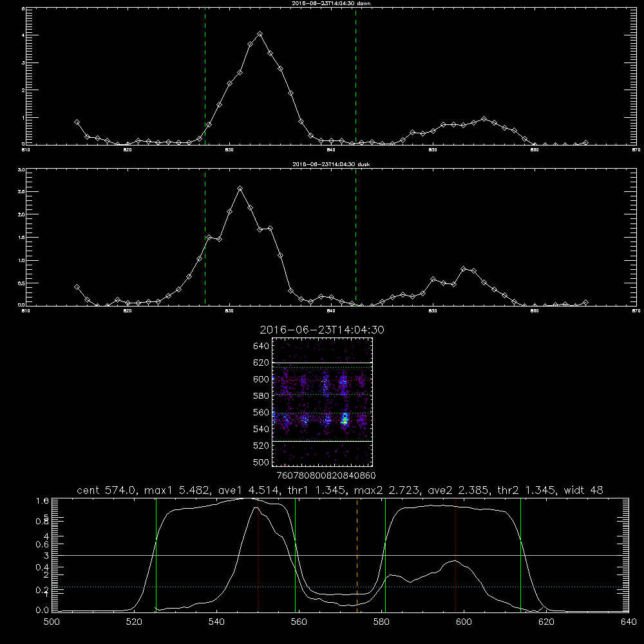This screenshot has height=644, width=644.
Task: Click the heatmap x-axis label string '760780800820840860'
Action: (326, 475)
